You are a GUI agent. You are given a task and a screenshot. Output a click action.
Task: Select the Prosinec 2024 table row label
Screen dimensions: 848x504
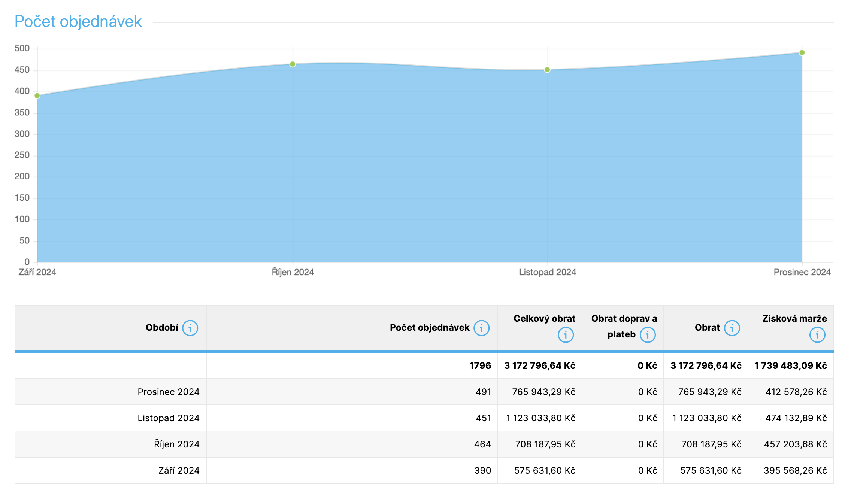169,392
